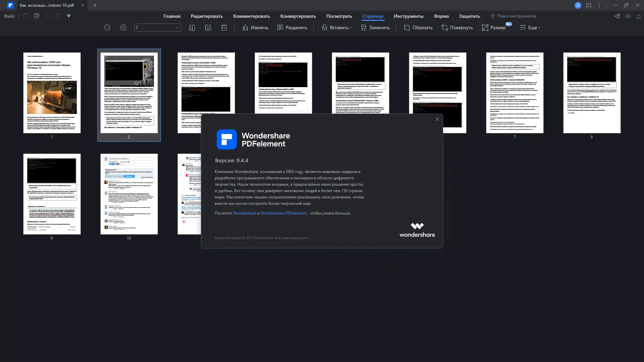Switch to the Редактировать tab
Screen dimensions: 644x362
[207, 16]
